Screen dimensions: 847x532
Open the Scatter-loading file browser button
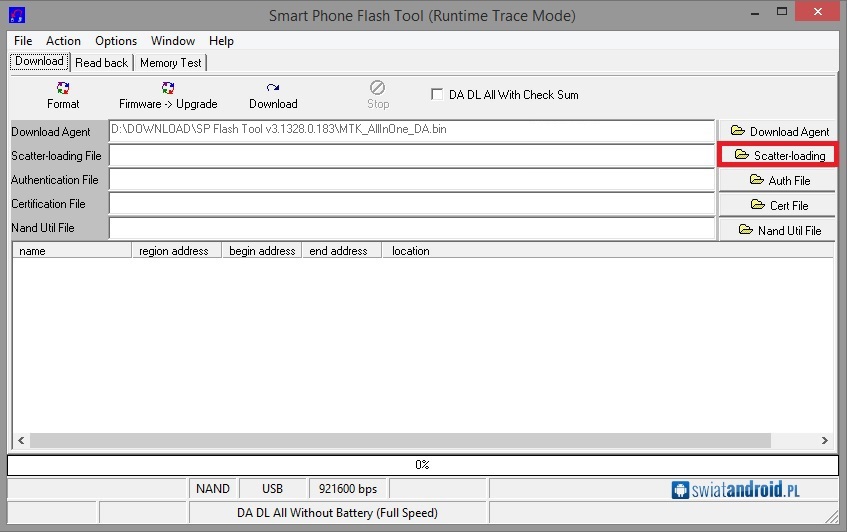point(779,155)
